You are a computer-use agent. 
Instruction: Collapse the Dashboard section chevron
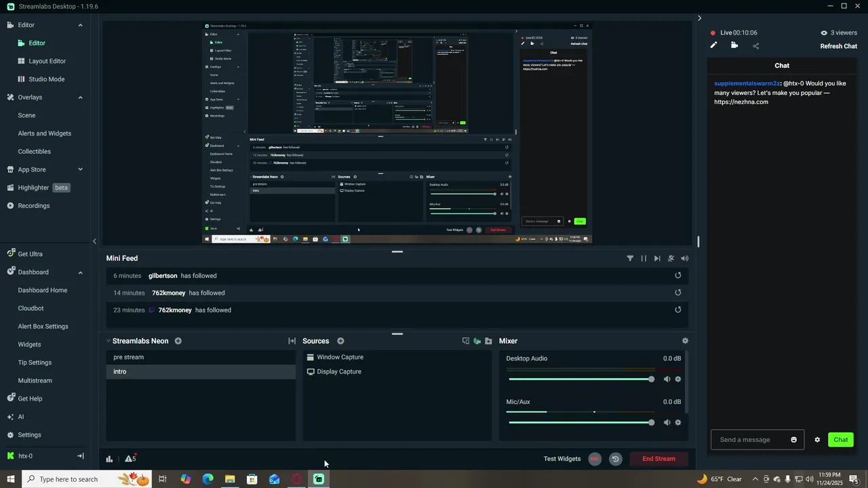80,272
